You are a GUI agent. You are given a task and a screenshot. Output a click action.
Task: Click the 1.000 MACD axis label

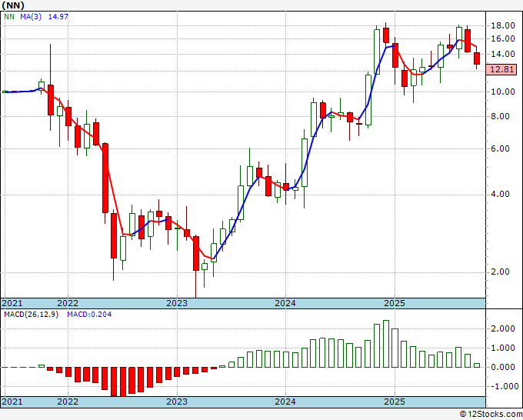pyautogui.click(x=503, y=348)
